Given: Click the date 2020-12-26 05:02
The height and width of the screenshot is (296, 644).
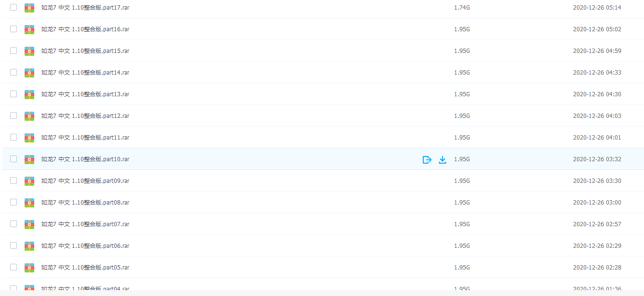Looking at the screenshot, I should pos(597,29).
